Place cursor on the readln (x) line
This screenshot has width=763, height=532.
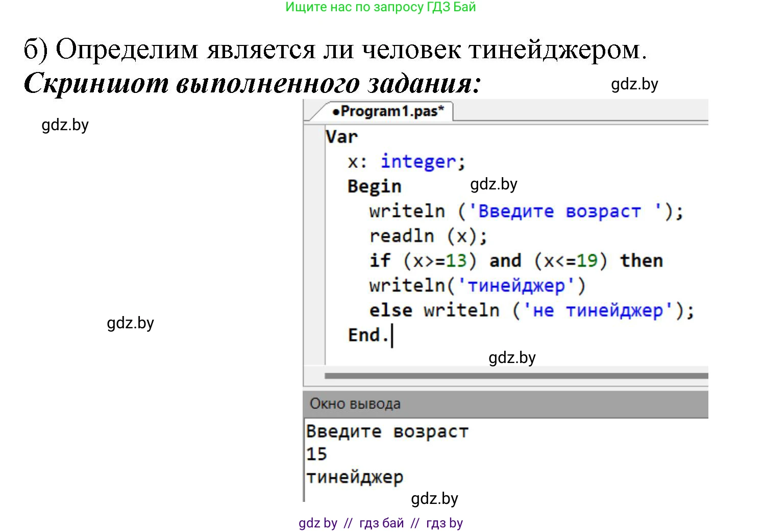tap(428, 236)
